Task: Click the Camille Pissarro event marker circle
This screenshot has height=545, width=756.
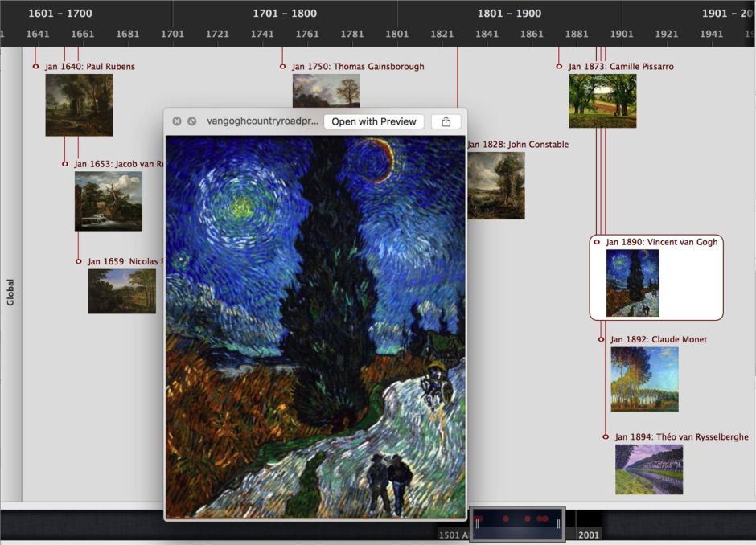Action: (x=559, y=66)
